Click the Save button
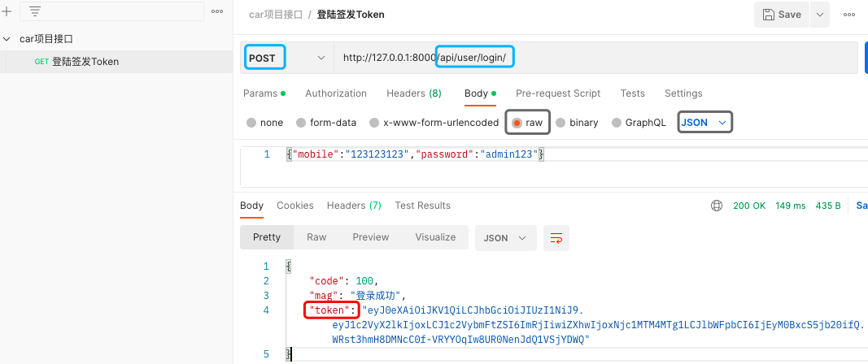This screenshot has height=364, width=868. pyautogui.click(x=782, y=15)
